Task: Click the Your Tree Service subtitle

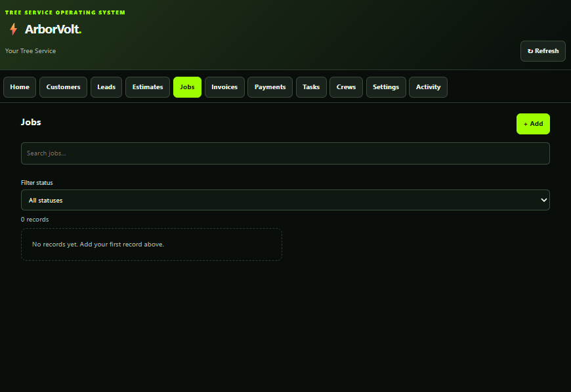Action: tap(31, 51)
